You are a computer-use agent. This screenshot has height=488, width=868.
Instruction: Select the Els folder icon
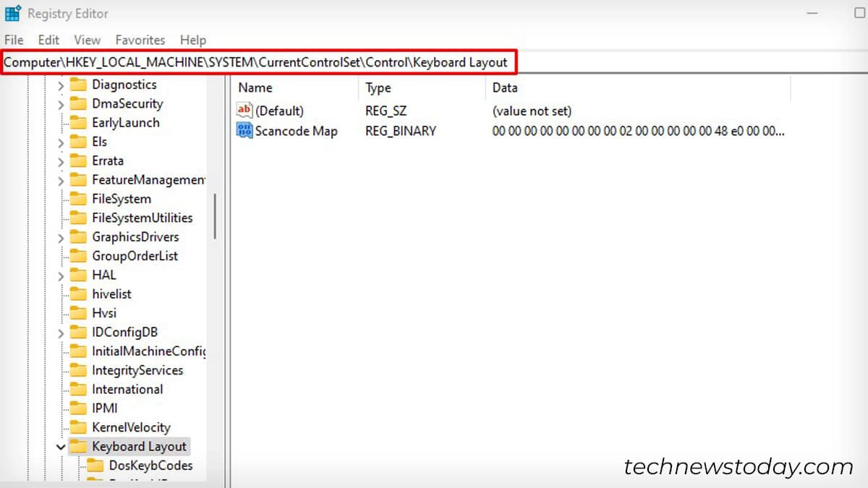click(x=78, y=142)
